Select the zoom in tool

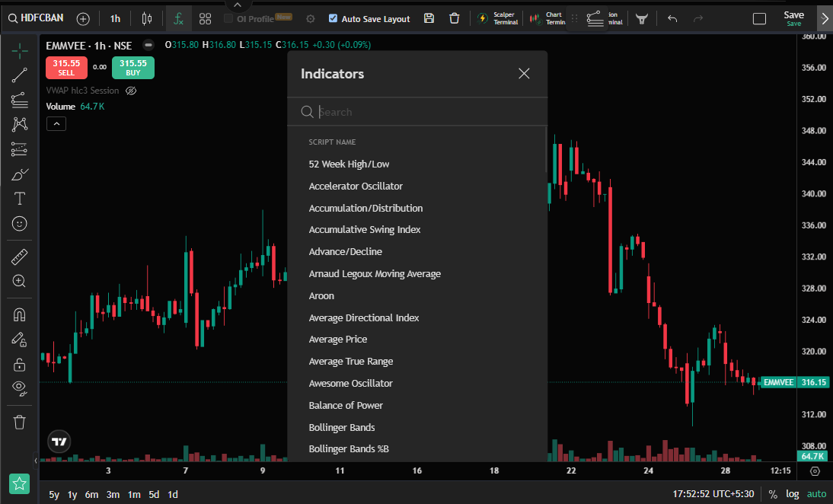tap(20, 281)
